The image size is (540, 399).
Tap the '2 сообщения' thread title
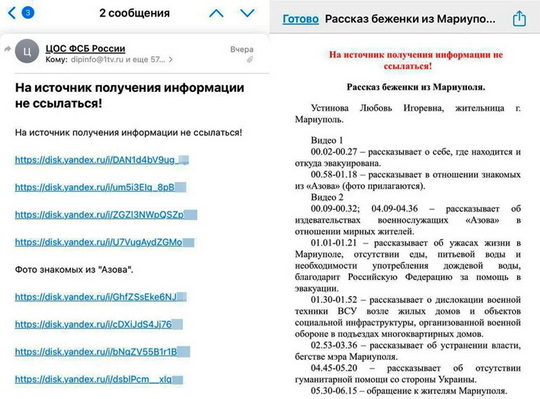pyautogui.click(x=134, y=13)
